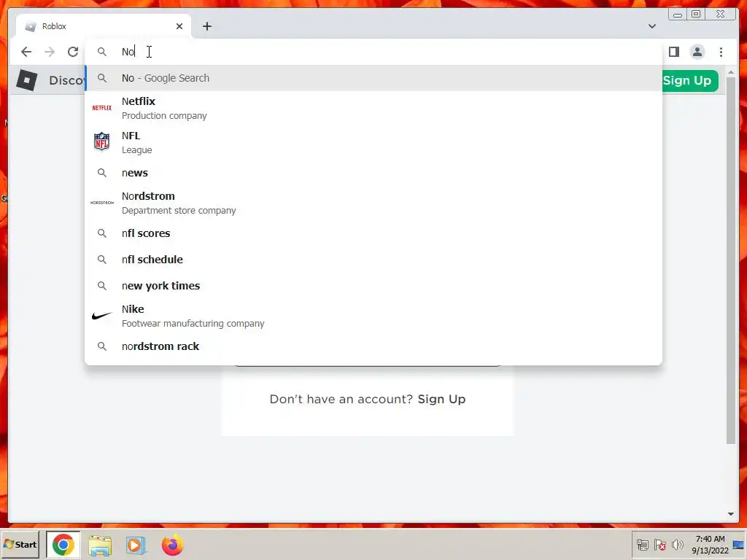Image resolution: width=747 pixels, height=560 pixels.
Task: Pick the 'nfl scores' suggestion
Action: 373,233
